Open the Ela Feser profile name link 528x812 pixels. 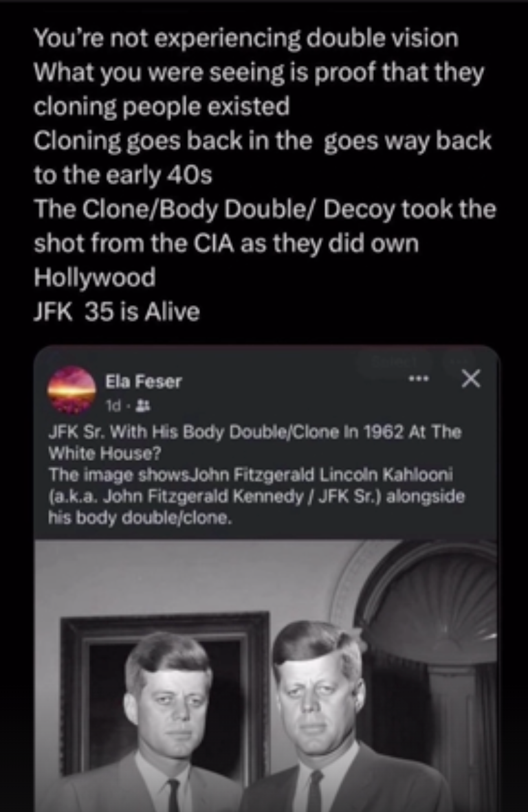(x=144, y=382)
